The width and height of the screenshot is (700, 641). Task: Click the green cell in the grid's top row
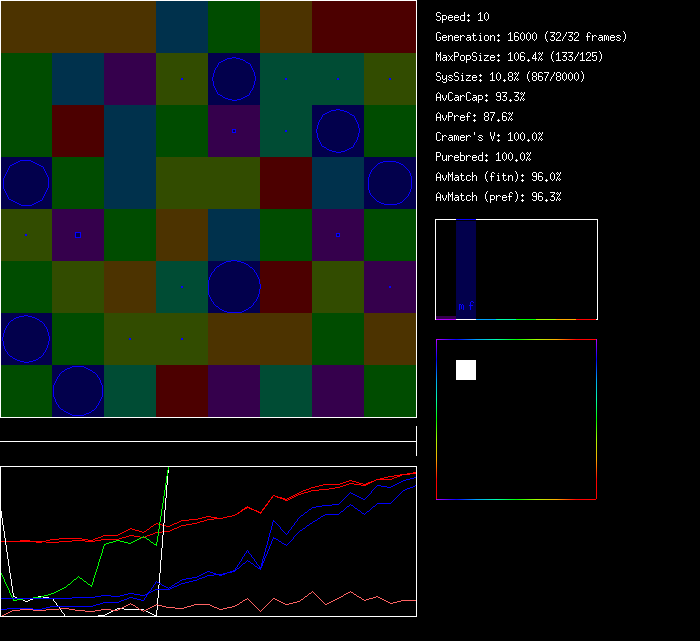pos(234,27)
